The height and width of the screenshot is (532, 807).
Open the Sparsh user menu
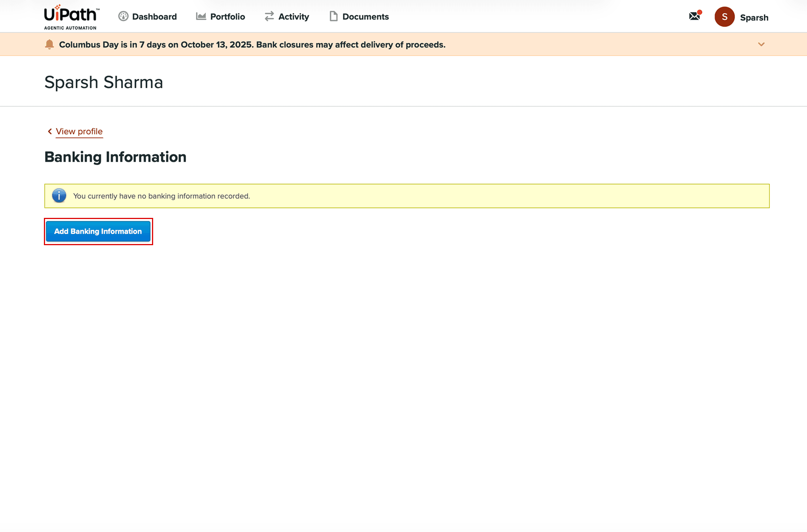pyautogui.click(x=754, y=17)
